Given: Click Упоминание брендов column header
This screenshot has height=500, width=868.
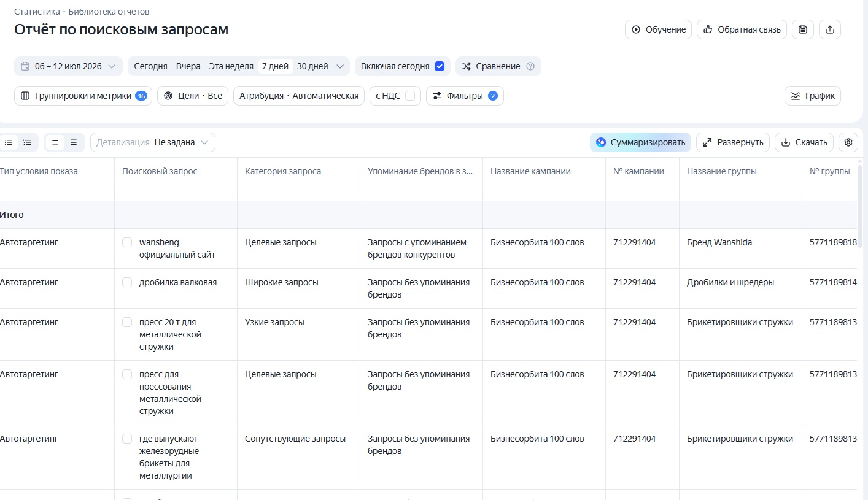Looking at the screenshot, I should 420,171.
